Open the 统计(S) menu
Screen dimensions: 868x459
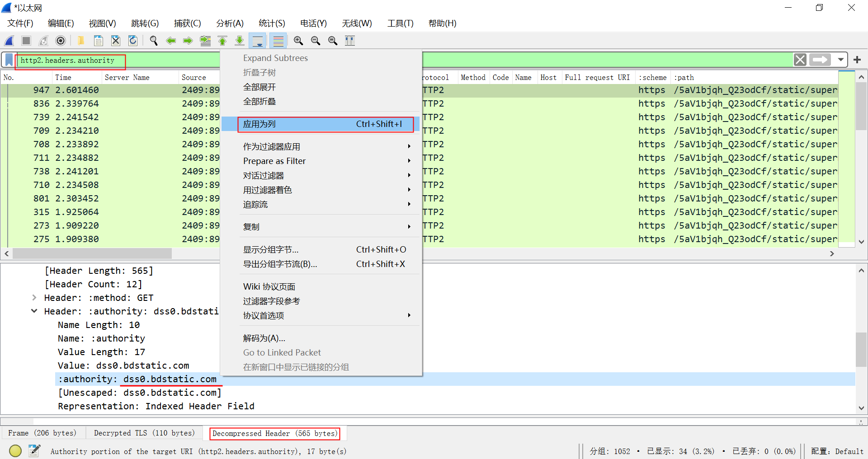pyautogui.click(x=272, y=23)
